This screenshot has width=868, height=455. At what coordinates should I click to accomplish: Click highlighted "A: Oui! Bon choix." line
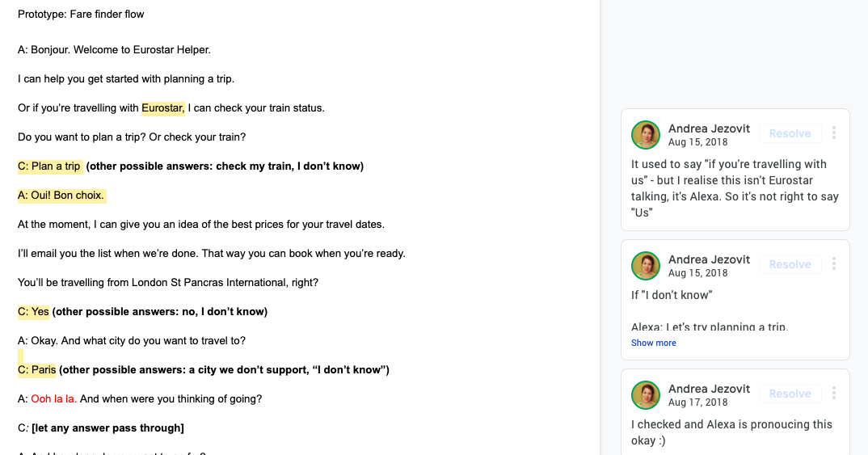click(61, 195)
